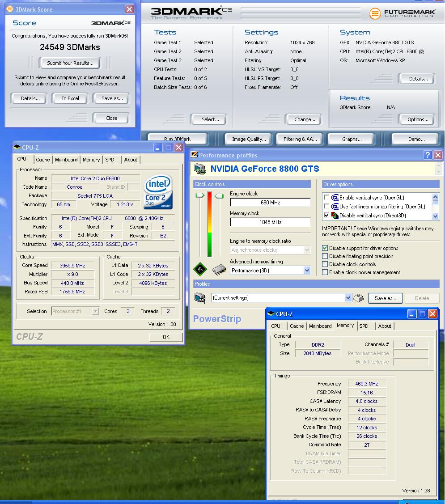Click the Futuremark Corporation logo icon

point(375,13)
